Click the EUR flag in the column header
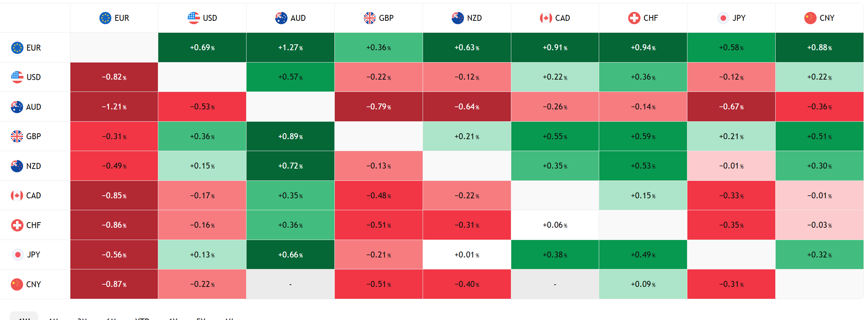The height and width of the screenshot is (320, 868). 105,18
